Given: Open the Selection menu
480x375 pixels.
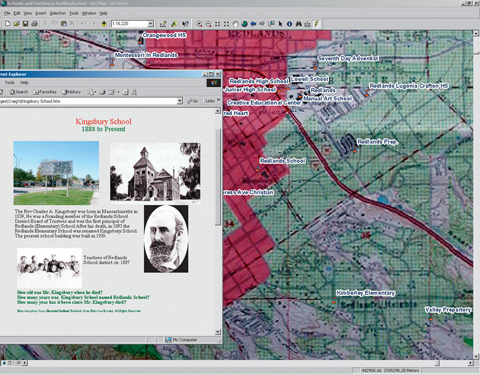Looking at the screenshot, I should tap(58, 13).
